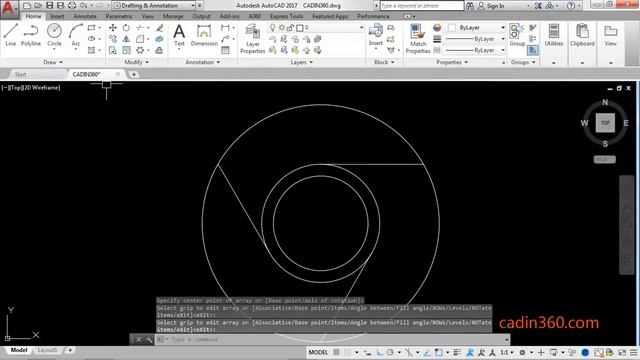Toggle snap mode in status bar
The width and height of the screenshot is (640, 360).
(347, 352)
